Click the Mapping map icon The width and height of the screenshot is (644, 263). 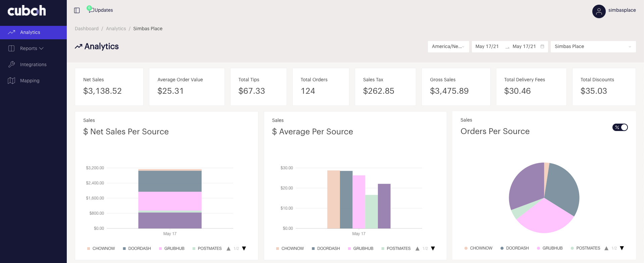click(11, 81)
